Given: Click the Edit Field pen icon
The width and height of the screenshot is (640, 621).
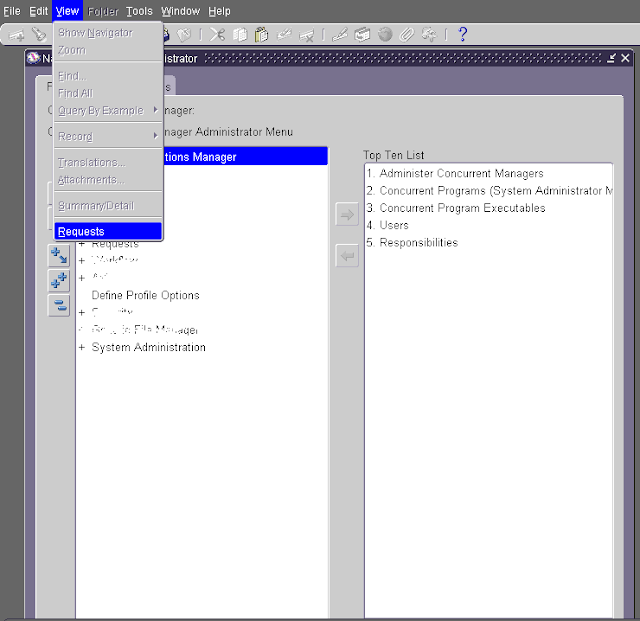Looking at the screenshot, I should 340,35.
